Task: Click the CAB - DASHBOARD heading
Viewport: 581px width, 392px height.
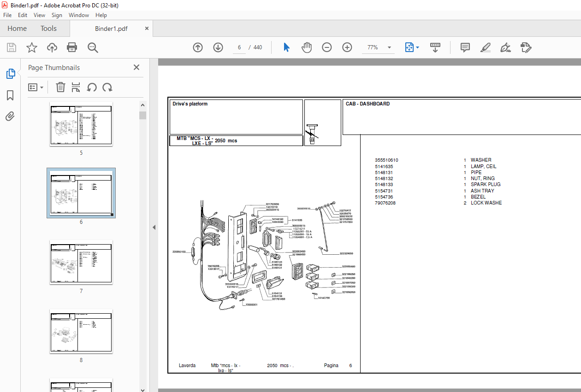Action: [x=368, y=104]
